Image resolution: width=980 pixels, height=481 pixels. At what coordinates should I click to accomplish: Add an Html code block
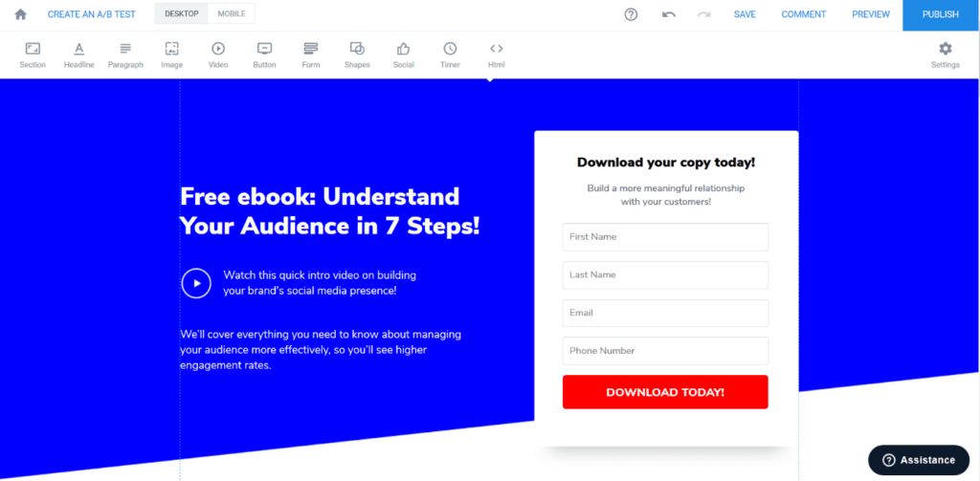click(497, 55)
